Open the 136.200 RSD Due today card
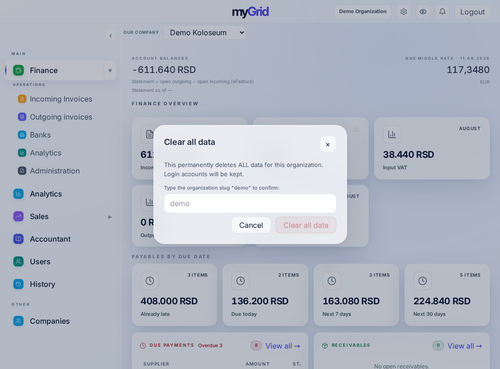The width and height of the screenshot is (500, 369). 265,295
